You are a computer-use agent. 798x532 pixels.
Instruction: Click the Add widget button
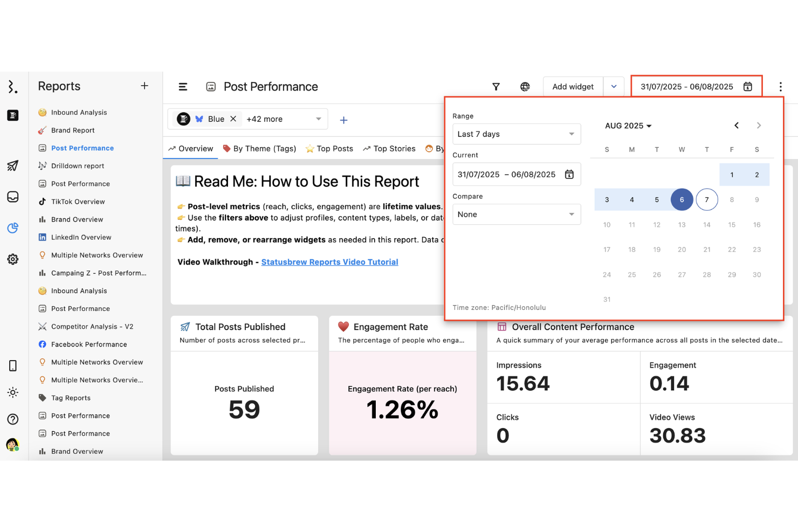tap(573, 87)
